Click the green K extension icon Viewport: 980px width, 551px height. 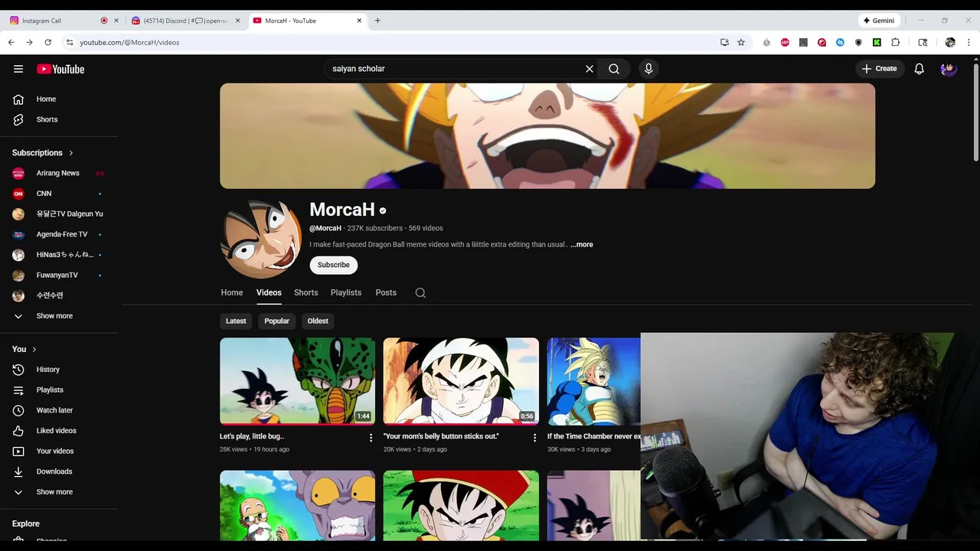(877, 42)
